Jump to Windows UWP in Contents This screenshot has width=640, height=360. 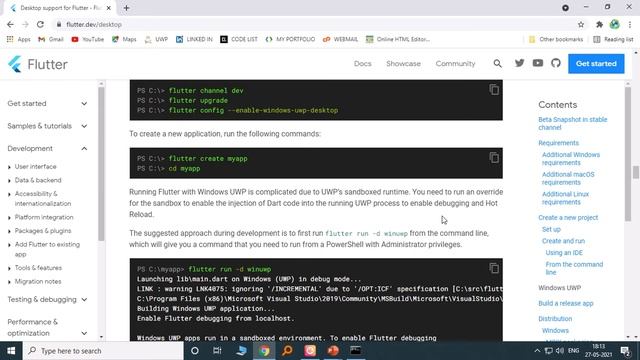click(559, 288)
